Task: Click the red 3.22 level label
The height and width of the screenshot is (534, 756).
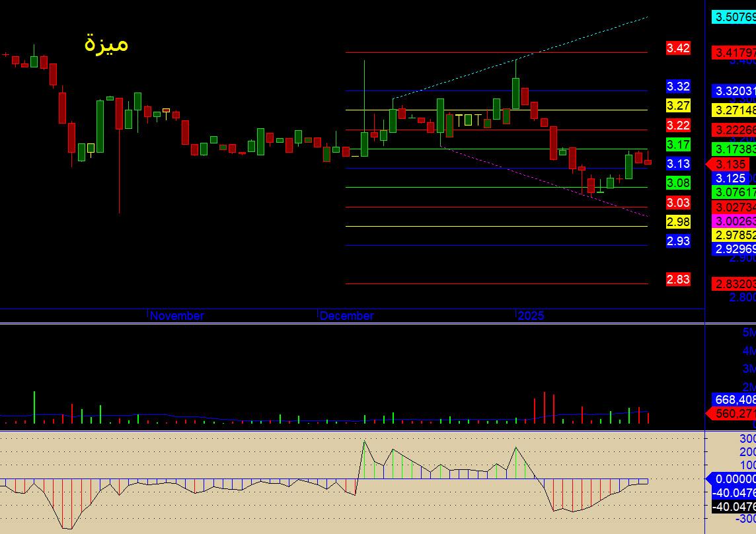Action: click(x=678, y=126)
